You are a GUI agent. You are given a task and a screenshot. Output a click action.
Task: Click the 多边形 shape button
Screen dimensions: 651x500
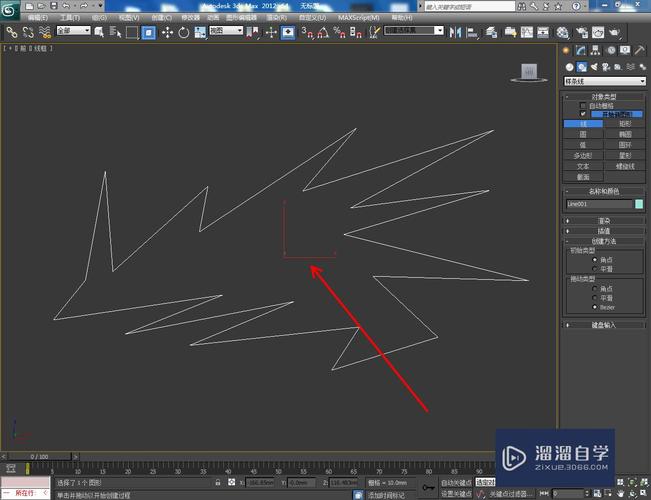583,156
